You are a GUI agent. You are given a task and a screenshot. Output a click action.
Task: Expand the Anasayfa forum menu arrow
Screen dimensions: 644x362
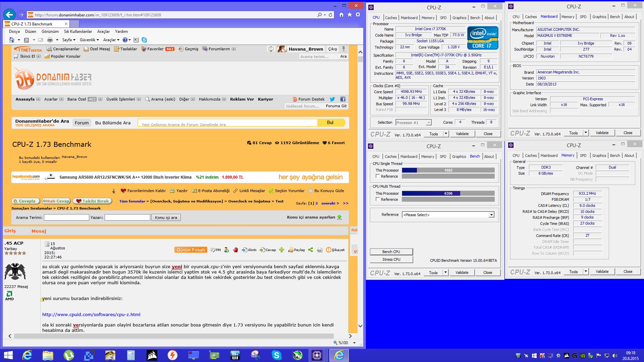click(38, 99)
